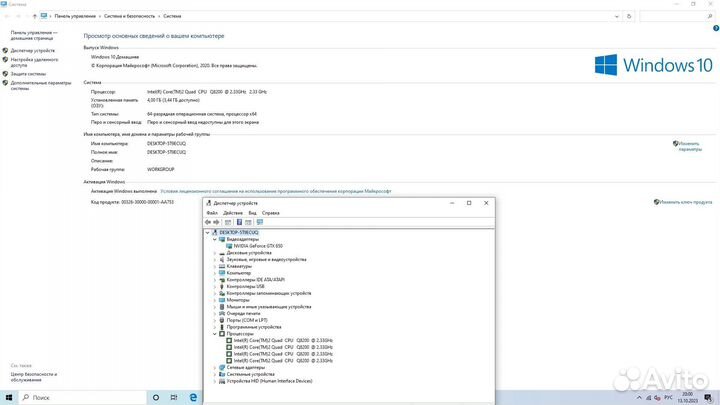Open the Действие menu
The image size is (720, 405).
232,213
